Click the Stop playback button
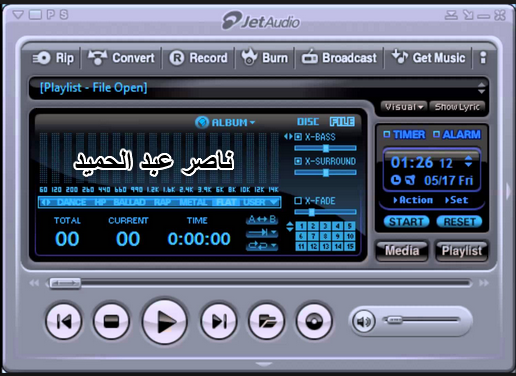 coord(111,322)
